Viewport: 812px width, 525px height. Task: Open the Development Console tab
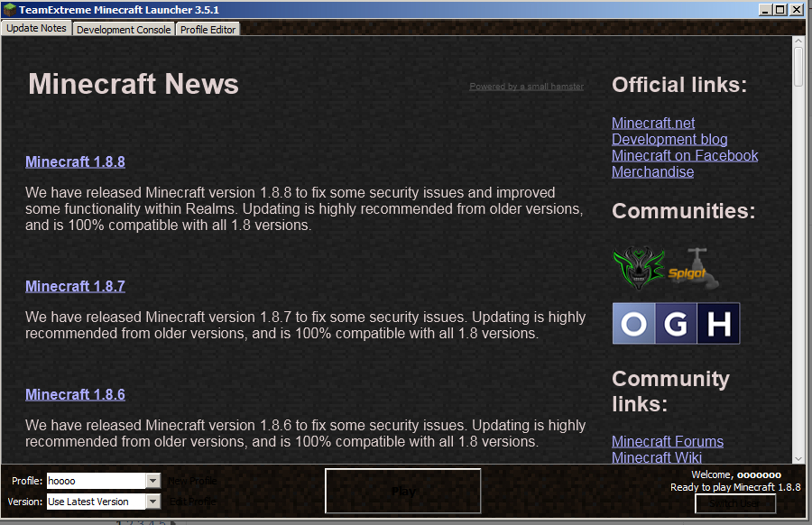(124, 30)
